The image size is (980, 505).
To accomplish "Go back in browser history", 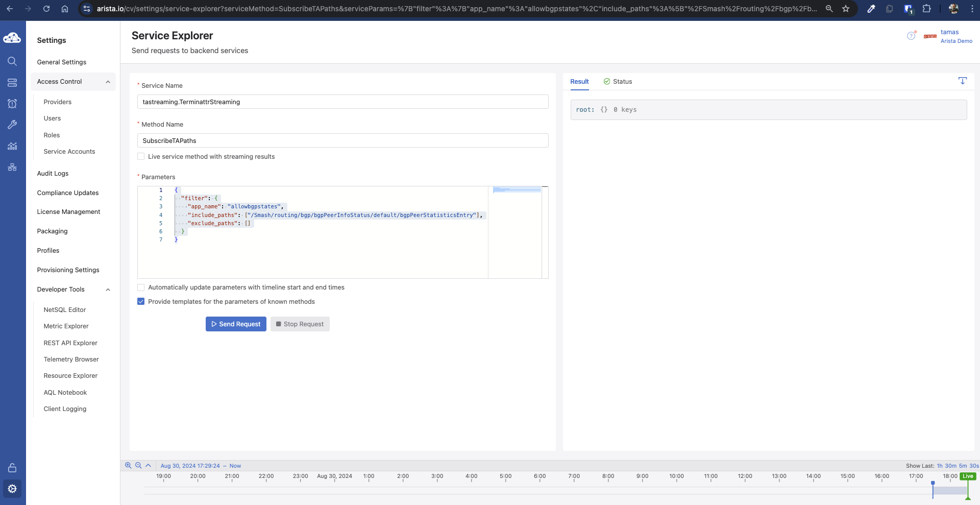I will click(x=10, y=9).
